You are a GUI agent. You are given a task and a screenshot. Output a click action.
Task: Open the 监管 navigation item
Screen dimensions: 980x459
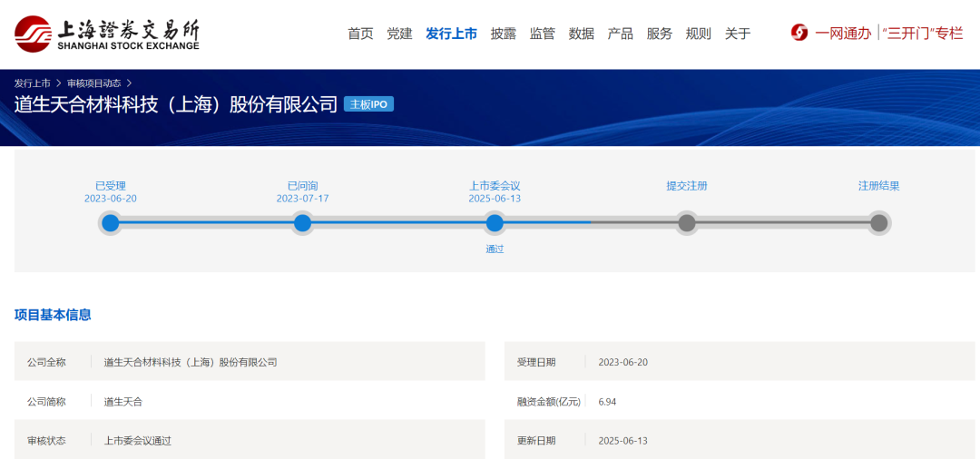coord(542,34)
